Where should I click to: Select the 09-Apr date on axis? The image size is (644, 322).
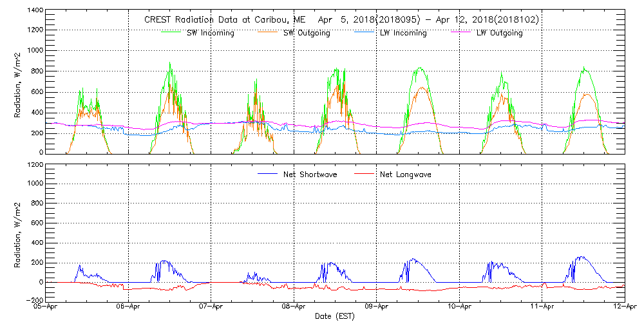377,307
